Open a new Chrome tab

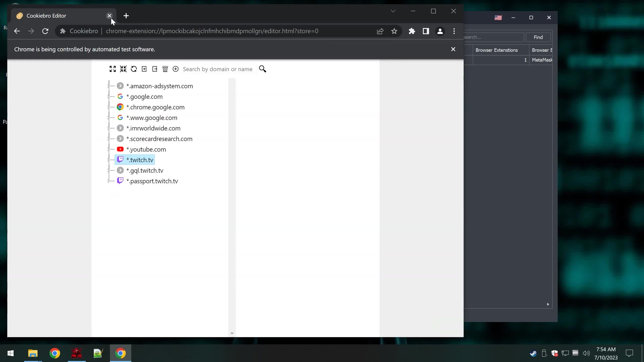(x=126, y=16)
